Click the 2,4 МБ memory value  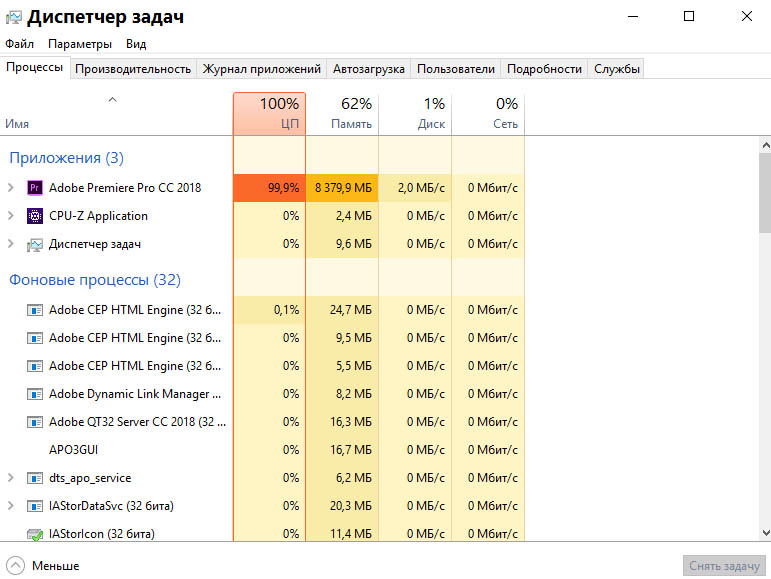click(354, 216)
